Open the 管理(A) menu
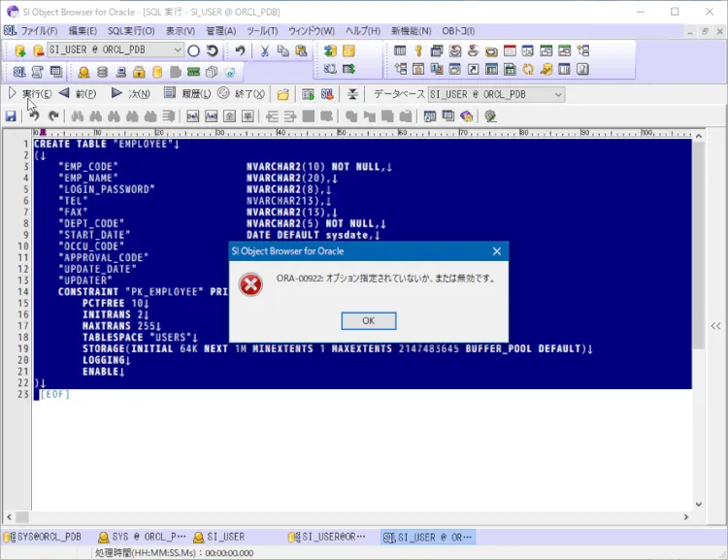 (220, 31)
